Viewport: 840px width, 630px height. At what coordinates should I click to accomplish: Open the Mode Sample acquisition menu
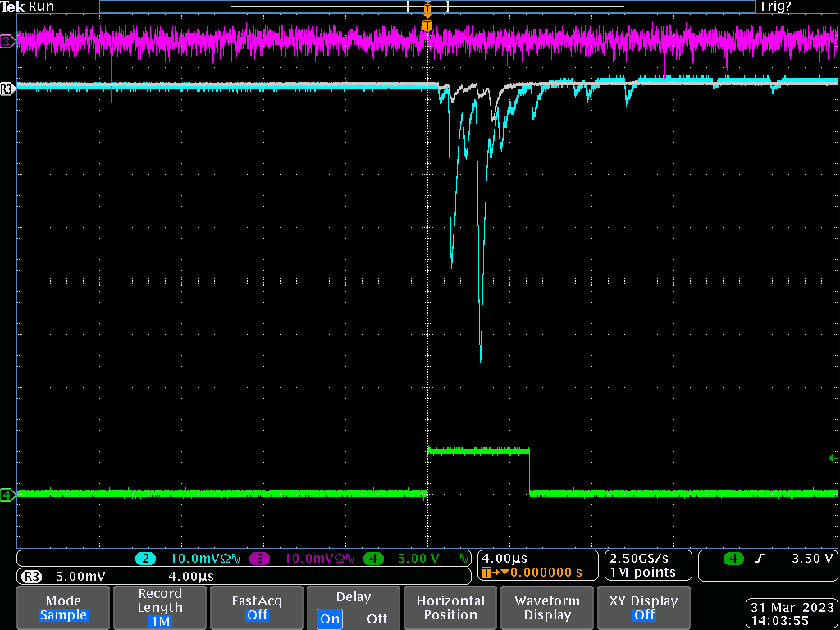click(63, 608)
